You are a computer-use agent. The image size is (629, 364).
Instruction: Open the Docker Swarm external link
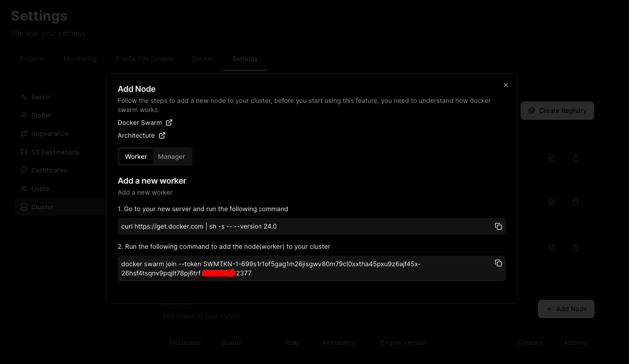145,123
